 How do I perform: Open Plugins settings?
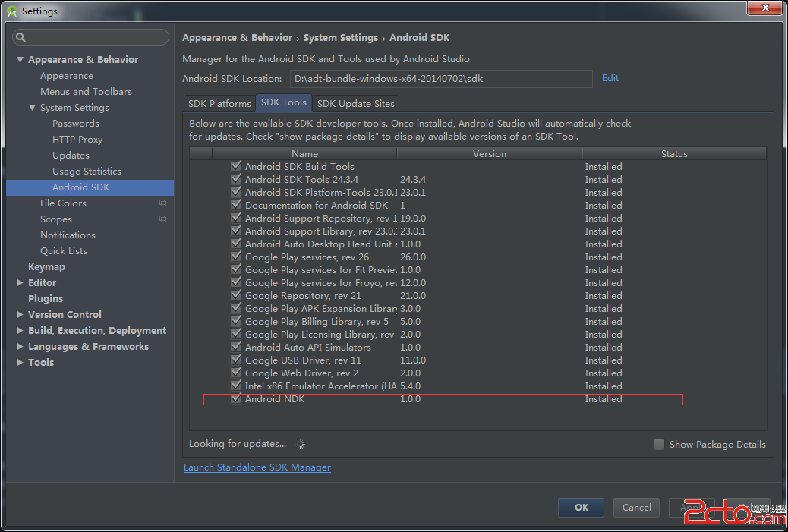click(46, 299)
